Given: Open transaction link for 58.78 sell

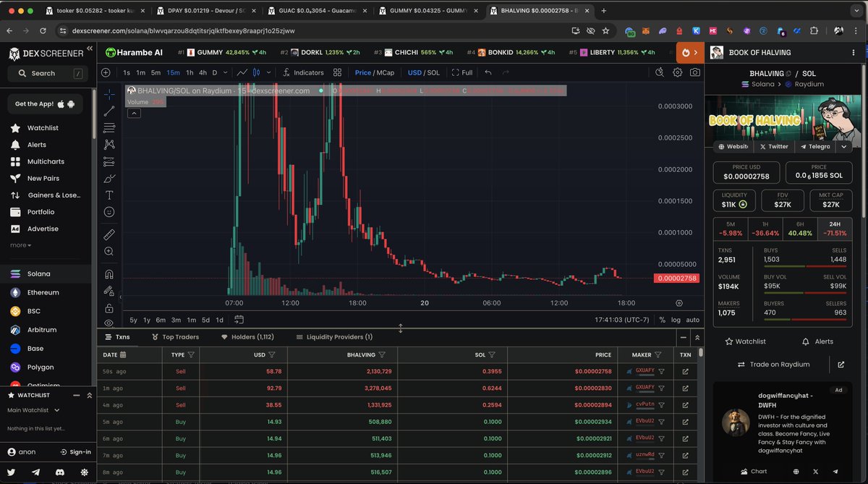Looking at the screenshot, I should coord(685,371).
